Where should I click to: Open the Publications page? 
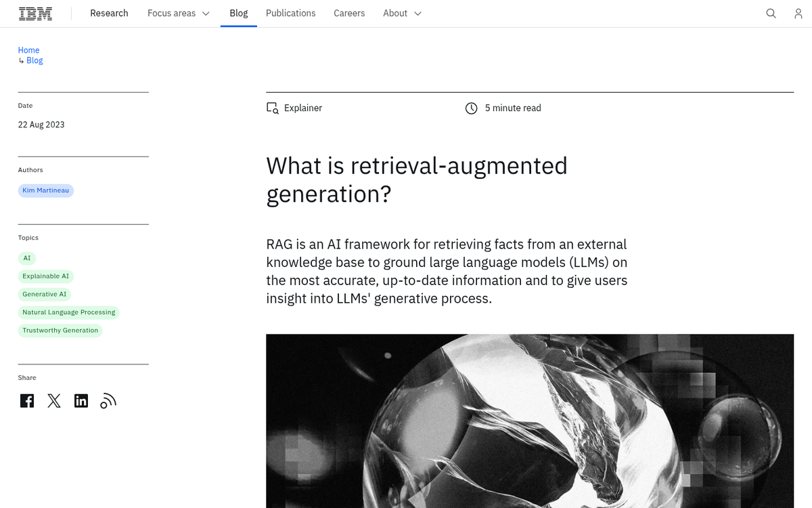(x=291, y=14)
